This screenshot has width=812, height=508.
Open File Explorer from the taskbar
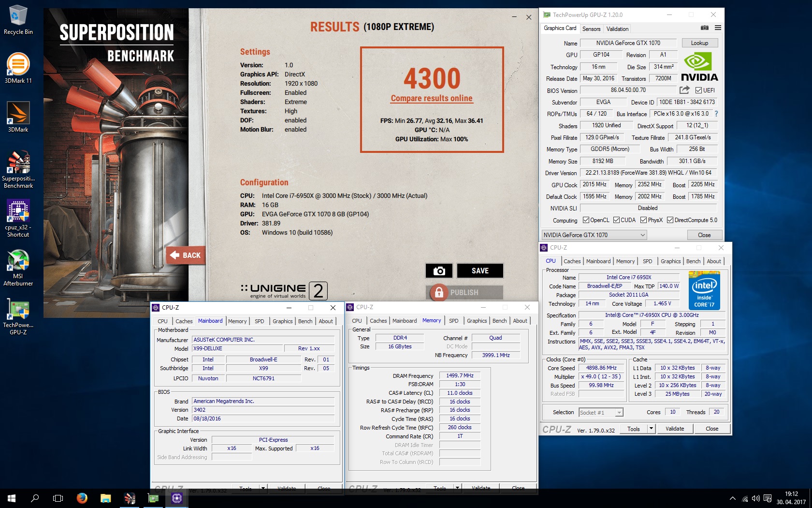[x=106, y=498]
